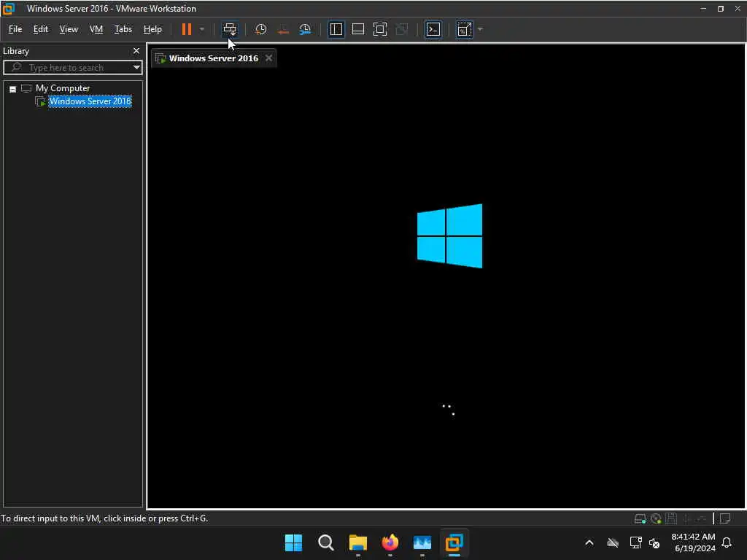Open the Windows Start menu
Viewport: 747px width, 560px height.
click(293, 542)
